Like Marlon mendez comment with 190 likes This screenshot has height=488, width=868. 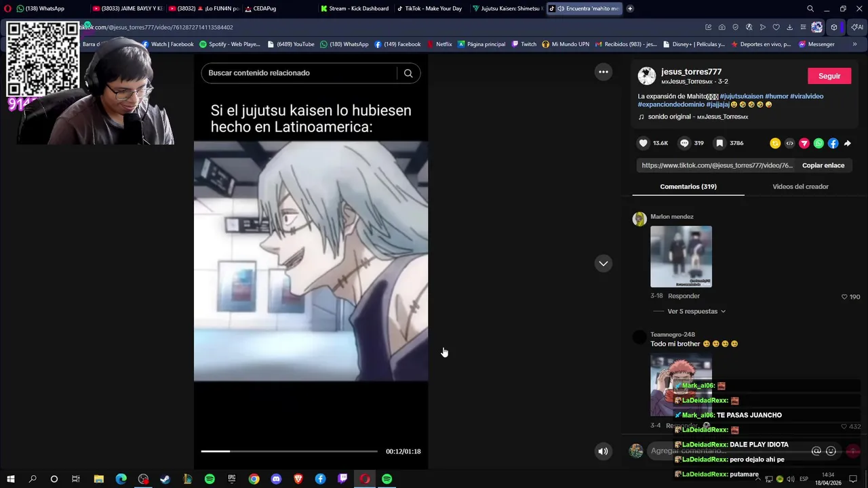pyautogui.click(x=844, y=297)
